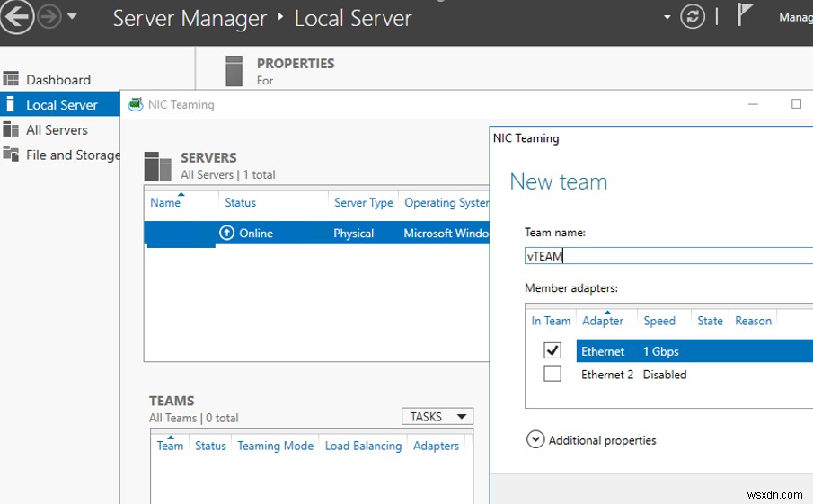Sort teams by Teaming Mode column

click(275, 446)
